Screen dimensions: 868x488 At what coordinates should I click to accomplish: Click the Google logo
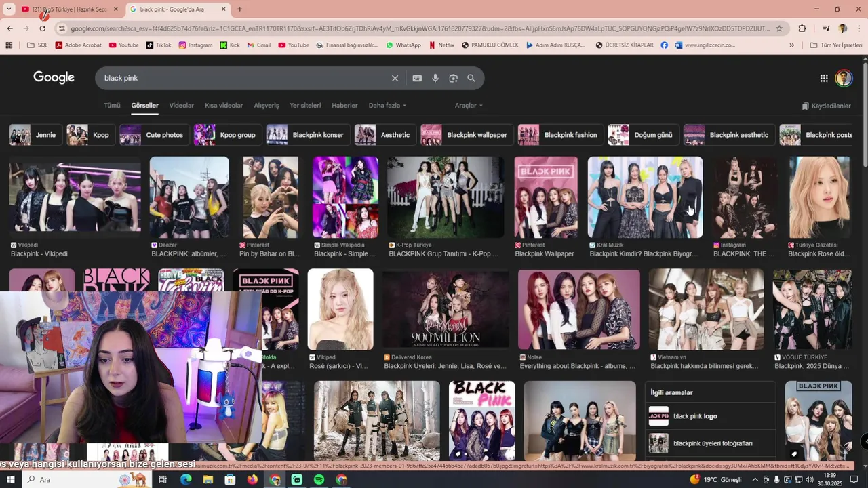[54, 77]
